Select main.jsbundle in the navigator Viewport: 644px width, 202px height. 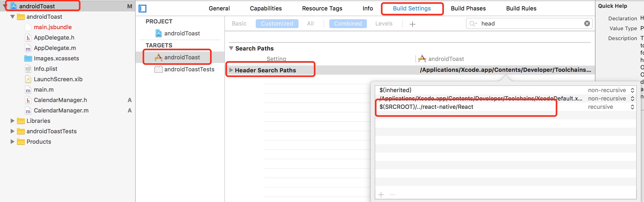[x=53, y=27]
